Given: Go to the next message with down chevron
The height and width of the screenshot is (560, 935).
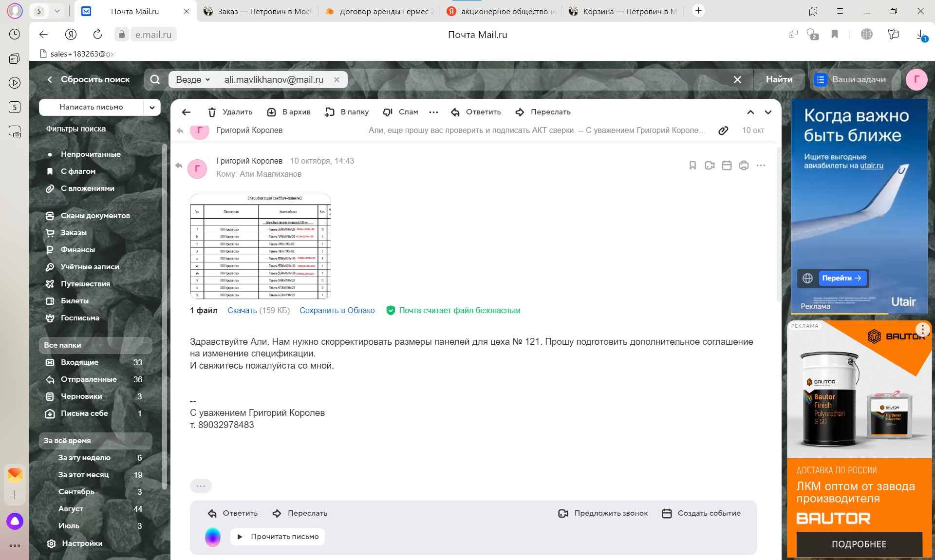Looking at the screenshot, I should click(x=768, y=112).
